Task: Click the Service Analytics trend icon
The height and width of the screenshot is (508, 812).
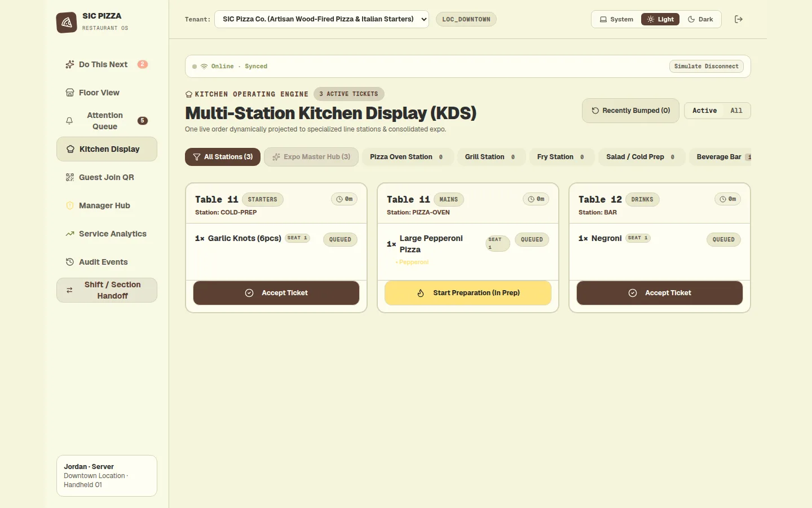Action: click(70, 234)
